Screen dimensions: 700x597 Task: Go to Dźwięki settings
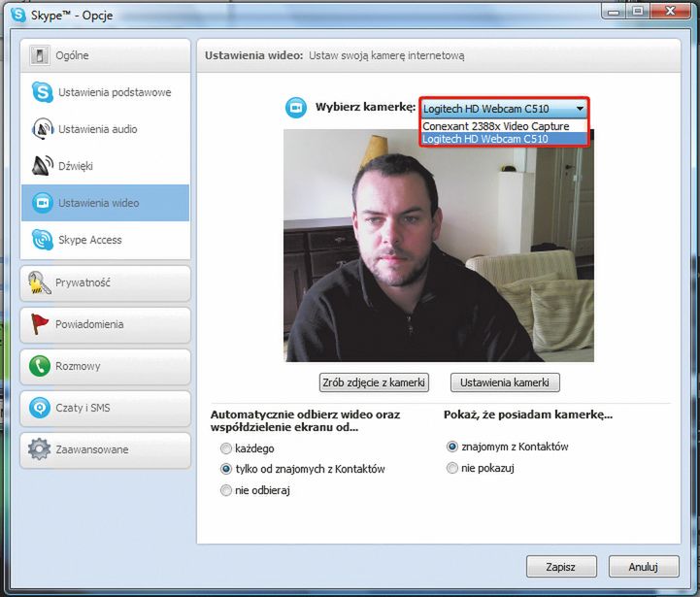(106, 166)
